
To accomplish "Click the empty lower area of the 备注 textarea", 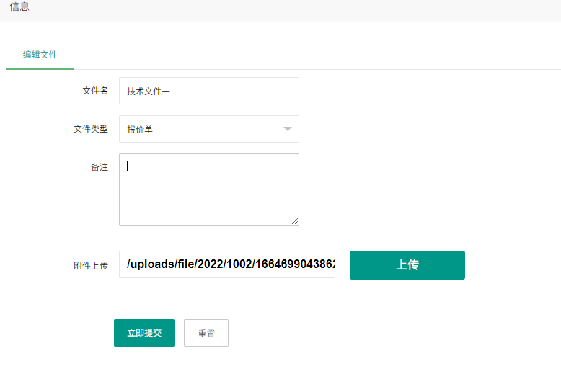I will [x=209, y=209].
